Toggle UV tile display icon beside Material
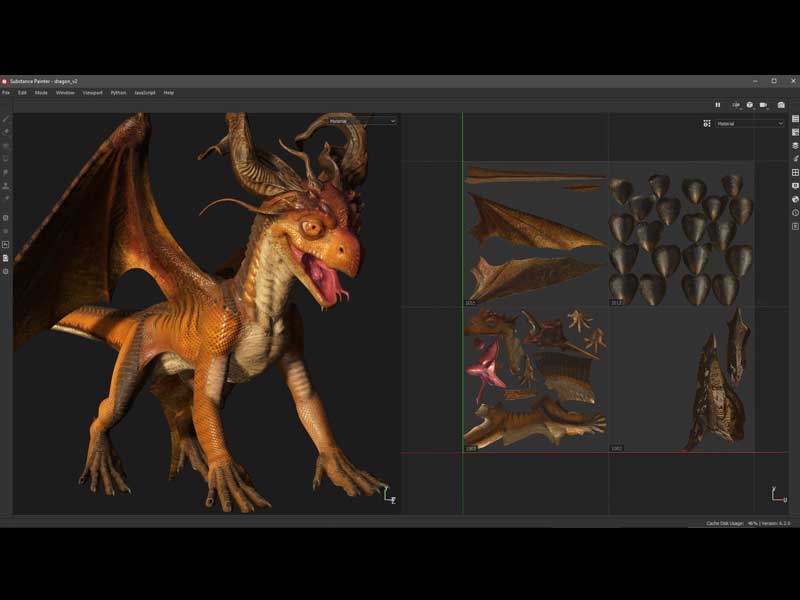Image resolution: width=800 pixels, height=600 pixels. (707, 123)
